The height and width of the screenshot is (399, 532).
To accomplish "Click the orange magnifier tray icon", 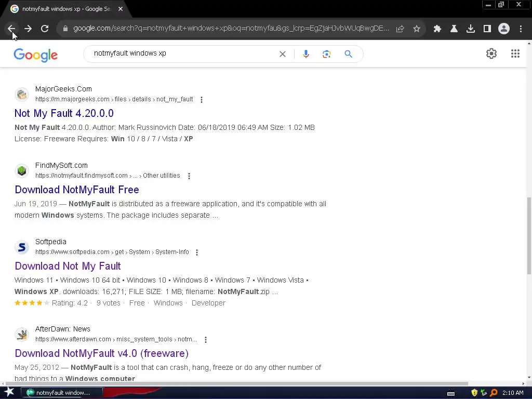I will [x=494, y=393].
